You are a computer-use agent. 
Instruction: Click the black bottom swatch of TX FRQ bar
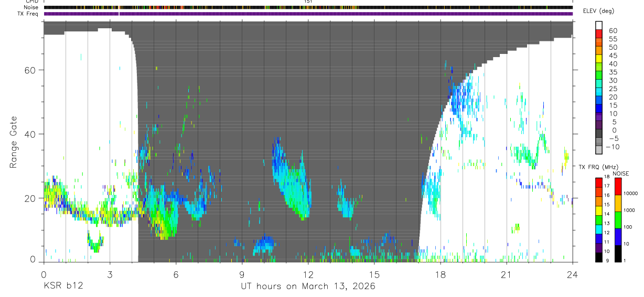tap(599, 256)
